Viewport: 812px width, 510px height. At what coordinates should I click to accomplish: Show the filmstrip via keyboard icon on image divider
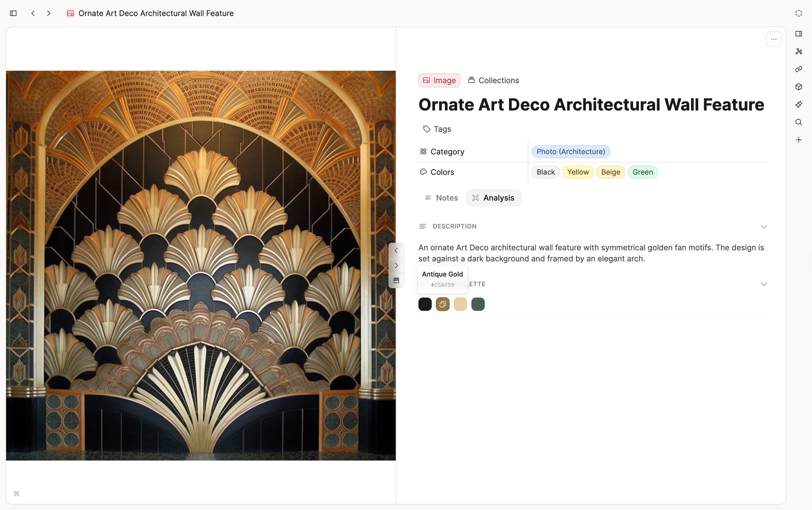pyautogui.click(x=396, y=280)
